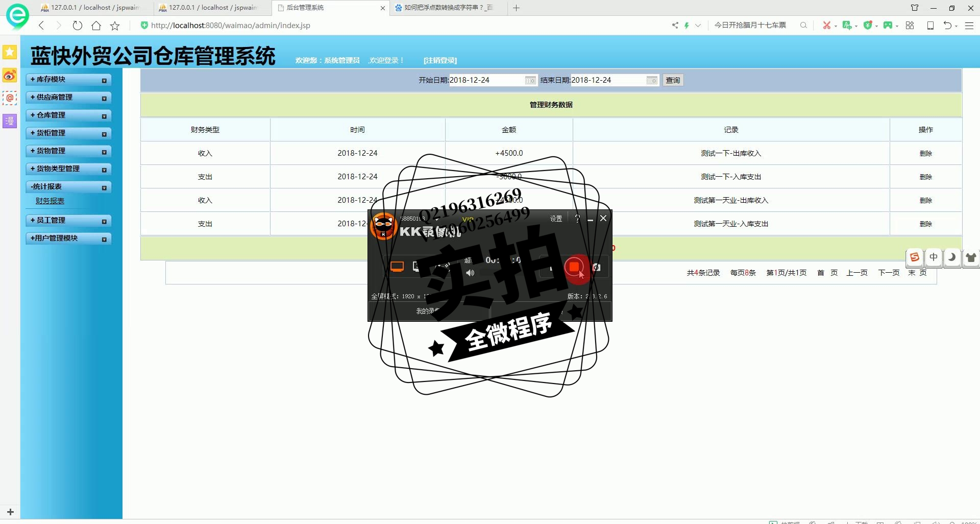This screenshot has width=980, height=524.
Task: Expand 仓库管理 menu
Action: click(x=68, y=115)
